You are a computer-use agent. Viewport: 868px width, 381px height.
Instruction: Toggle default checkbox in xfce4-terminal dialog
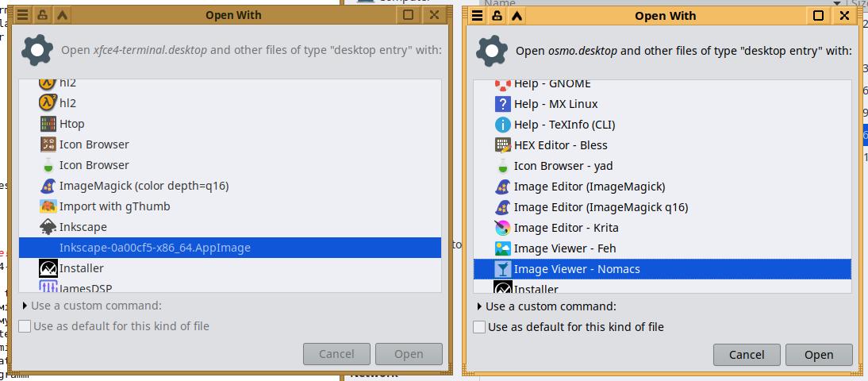(24, 326)
